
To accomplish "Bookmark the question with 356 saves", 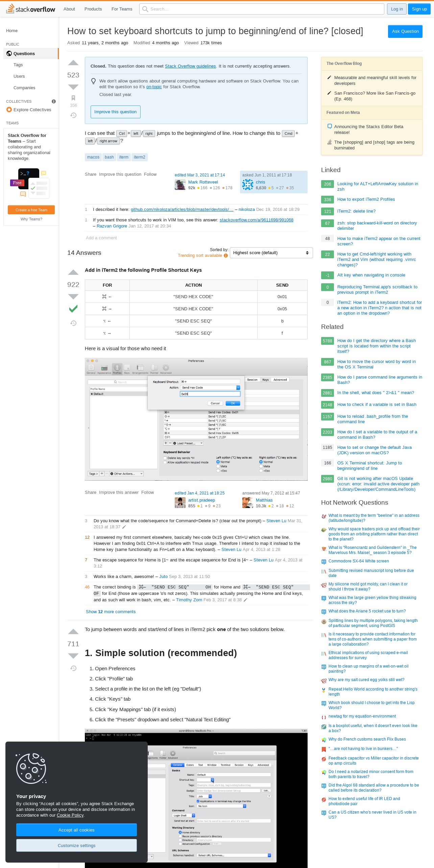I will tap(73, 98).
